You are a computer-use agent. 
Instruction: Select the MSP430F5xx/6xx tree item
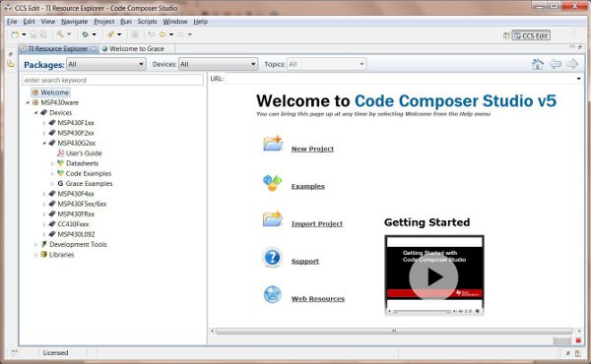[x=82, y=204]
